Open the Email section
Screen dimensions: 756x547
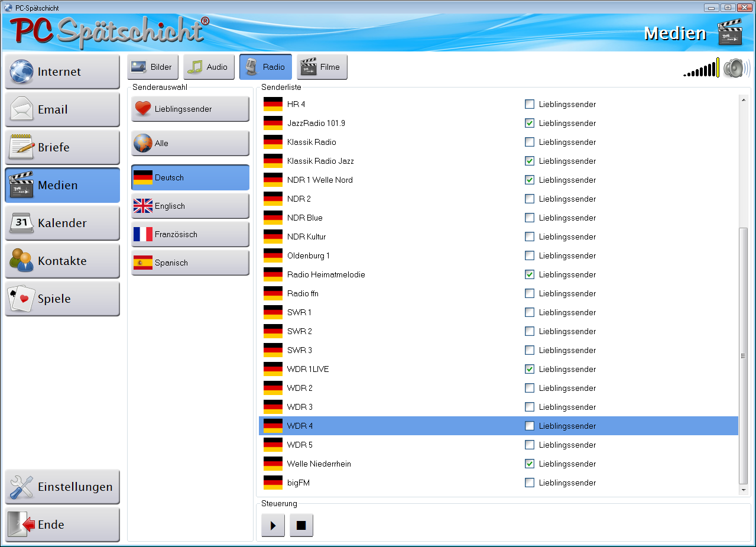click(62, 109)
